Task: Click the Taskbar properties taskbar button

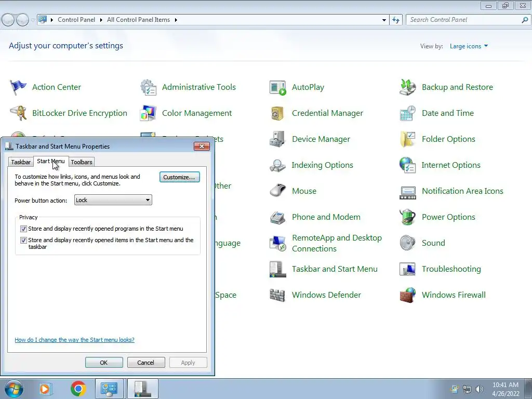Action: click(x=142, y=389)
